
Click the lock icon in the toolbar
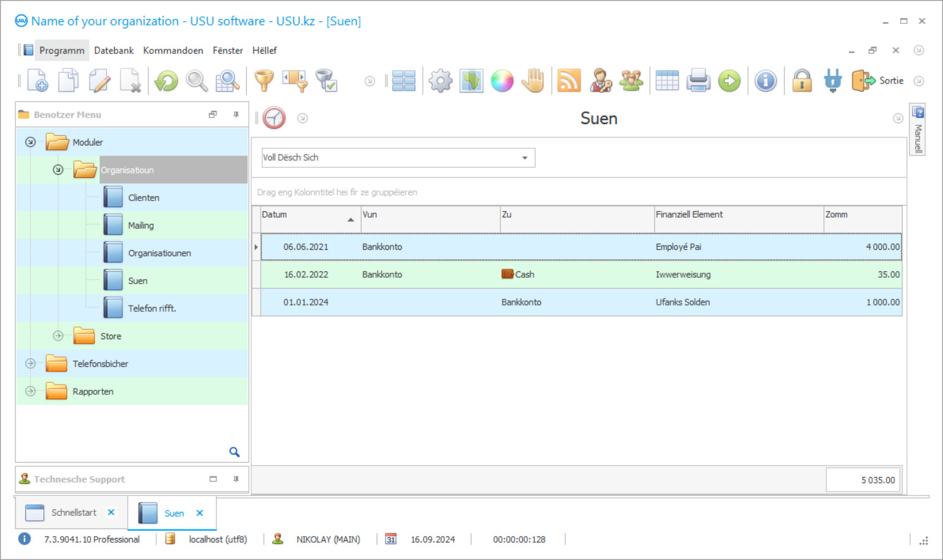[801, 80]
